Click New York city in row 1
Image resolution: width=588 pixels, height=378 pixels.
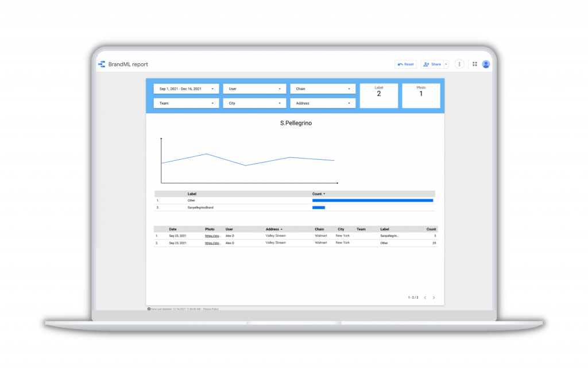pos(342,236)
